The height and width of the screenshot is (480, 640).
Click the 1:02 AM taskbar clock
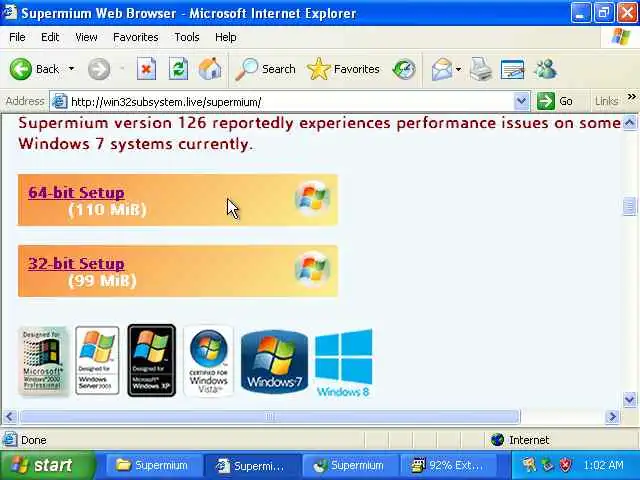[x=603, y=465]
